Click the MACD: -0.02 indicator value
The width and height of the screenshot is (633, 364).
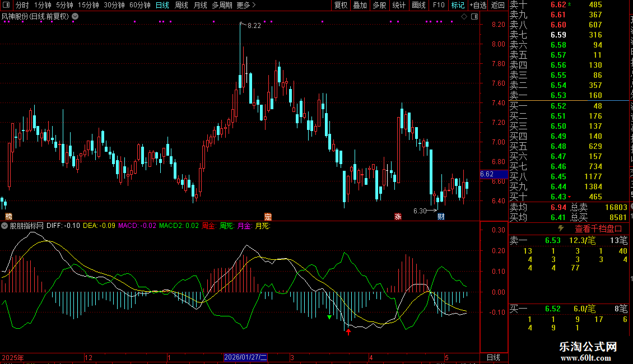(137, 226)
